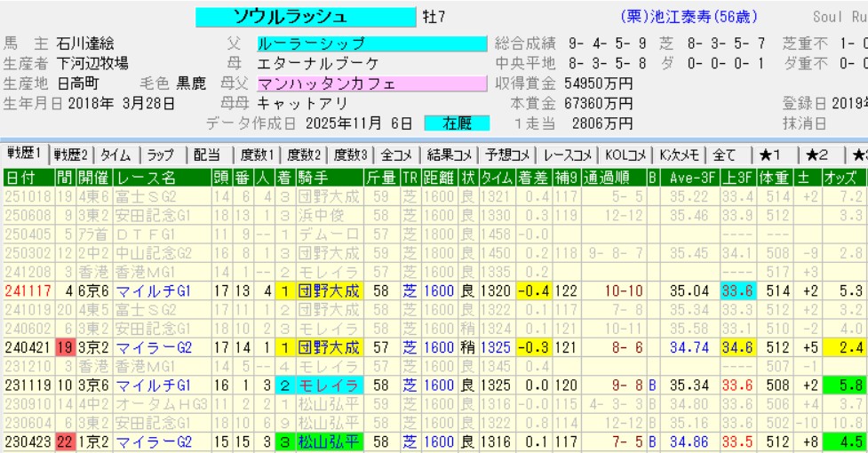Screen dimensions: 868x453
Task: Show the 度数1 statistics tab
Action: coord(257,155)
